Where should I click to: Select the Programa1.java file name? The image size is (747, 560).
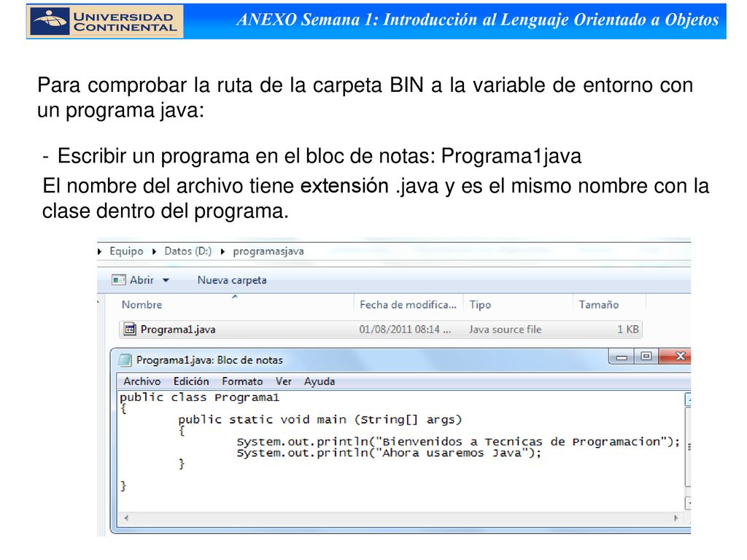pos(178,329)
